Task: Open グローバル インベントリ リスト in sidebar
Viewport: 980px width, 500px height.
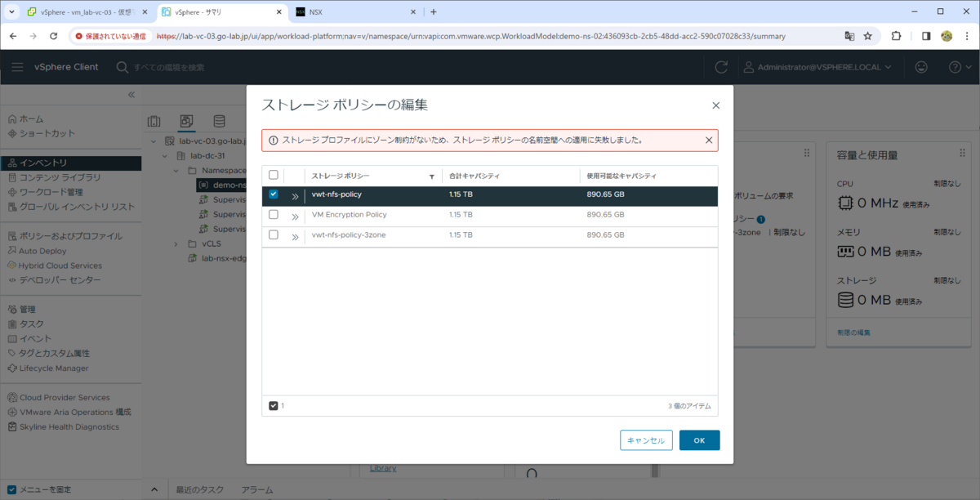Action: 70,207
